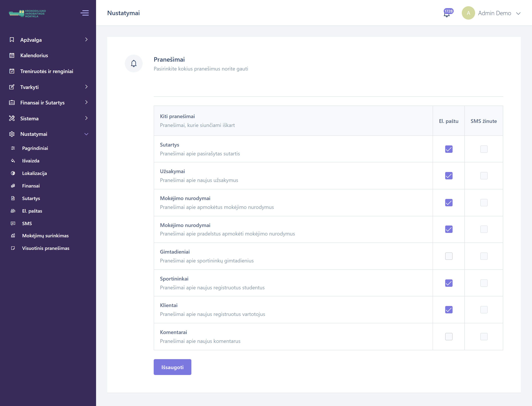Expand the Apžvalga menu chevron
The image size is (532, 406).
86,40
